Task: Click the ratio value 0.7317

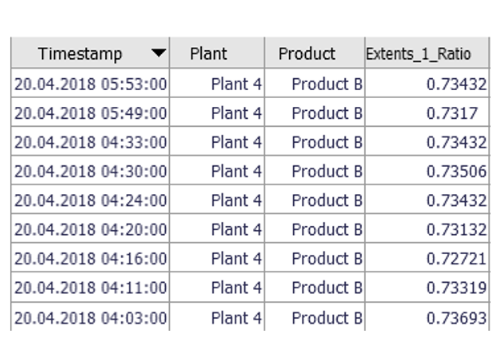Action: pyautogui.click(x=452, y=113)
